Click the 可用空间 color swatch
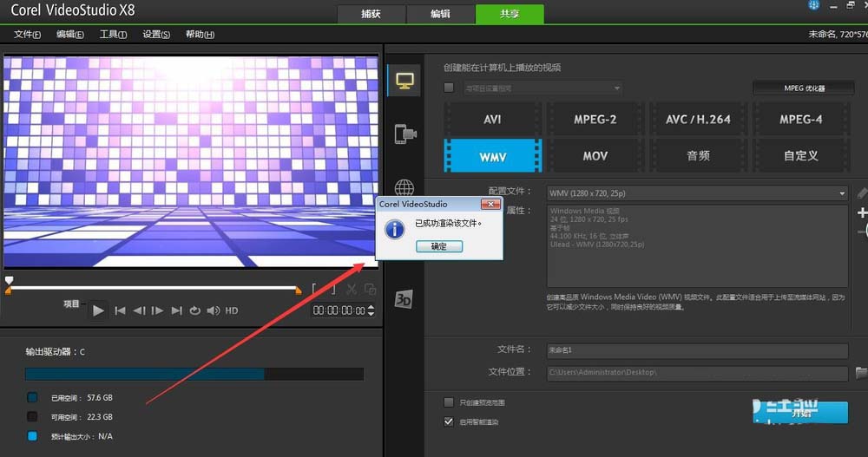 32,416
